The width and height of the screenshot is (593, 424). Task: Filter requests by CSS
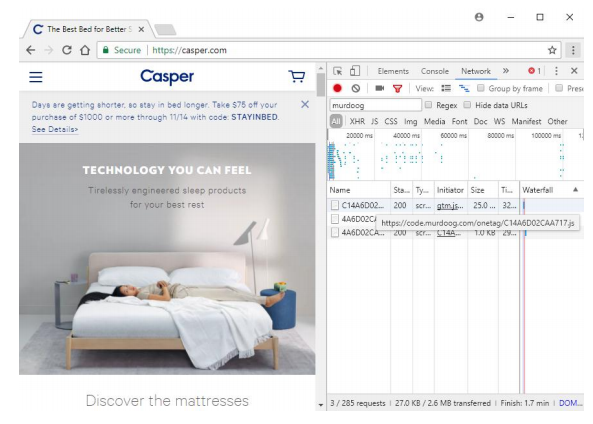391,121
